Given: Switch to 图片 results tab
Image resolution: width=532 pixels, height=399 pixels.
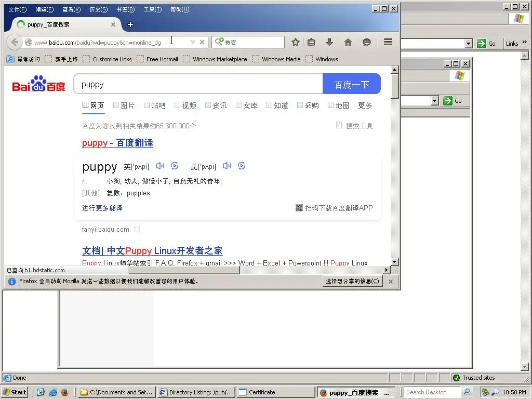Looking at the screenshot, I should pyautogui.click(x=124, y=105).
